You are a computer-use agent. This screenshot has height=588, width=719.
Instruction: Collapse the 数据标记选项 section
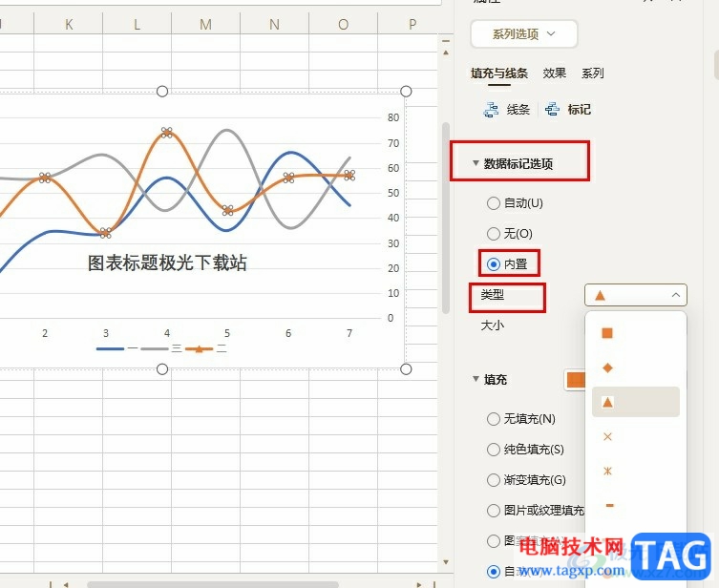tap(476, 163)
